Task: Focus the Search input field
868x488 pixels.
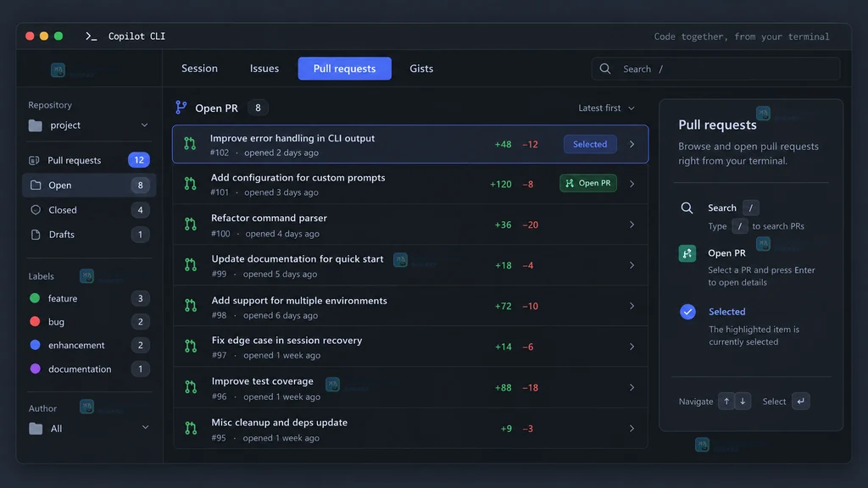Action: pos(715,69)
